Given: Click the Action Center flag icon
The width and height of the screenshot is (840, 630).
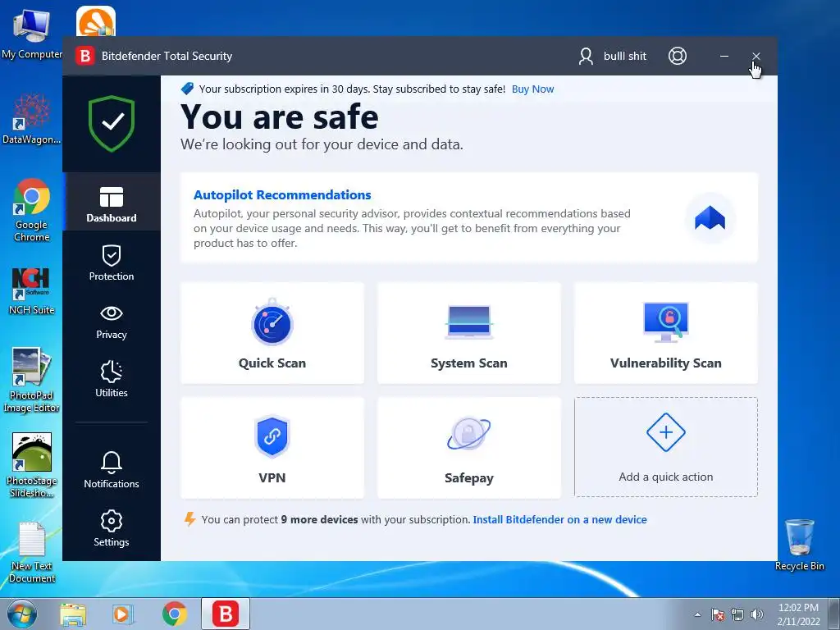Looking at the screenshot, I should (717, 614).
